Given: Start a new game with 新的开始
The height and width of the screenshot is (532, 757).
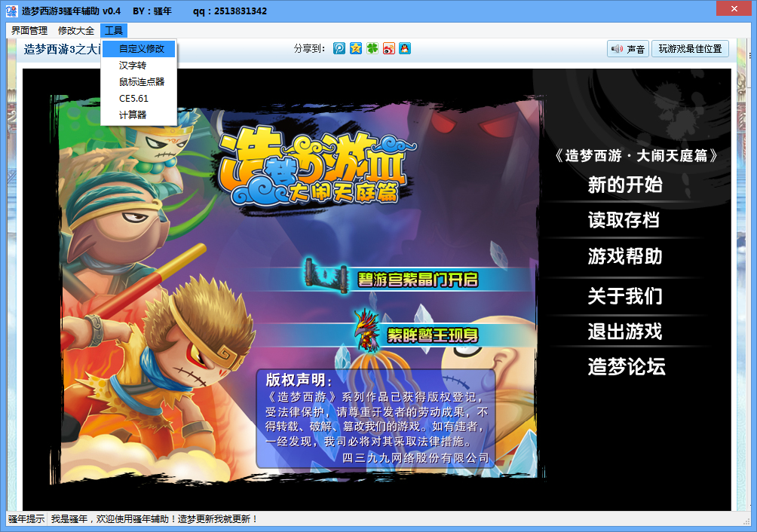Looking at the screenshot, I should [625, 185].
